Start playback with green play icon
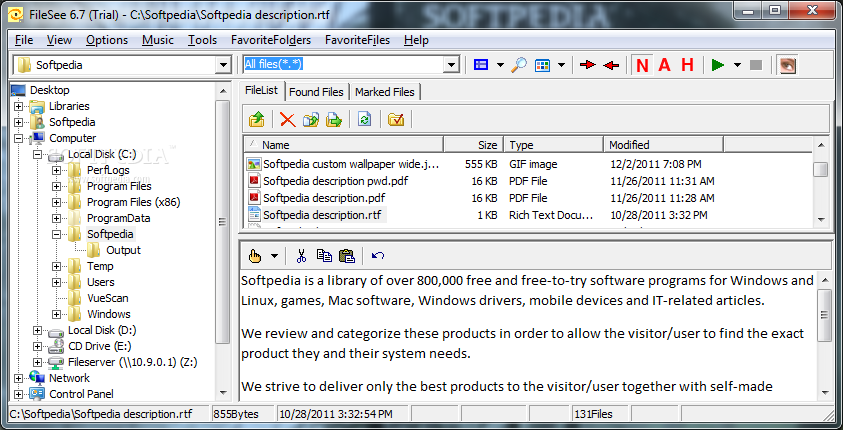843x430 pixels. 718,65
